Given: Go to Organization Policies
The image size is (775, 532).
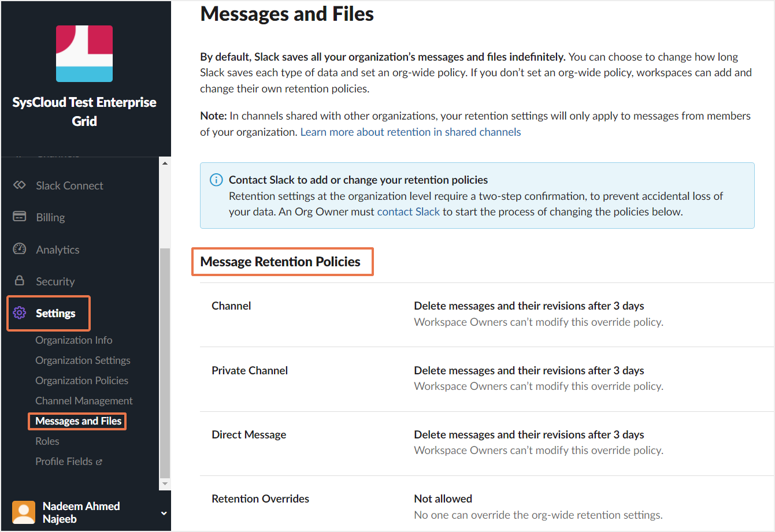Looking at the screenshot, I should coord(82,381).
